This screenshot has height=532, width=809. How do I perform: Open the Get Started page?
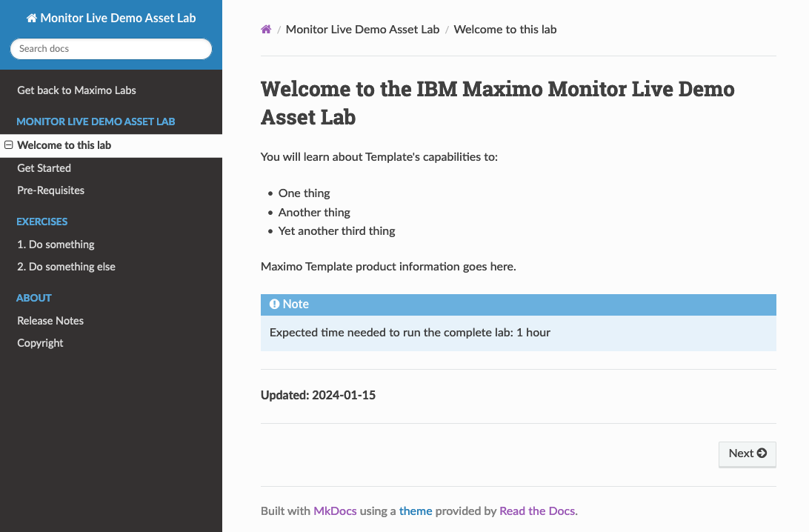pos(44,168)
